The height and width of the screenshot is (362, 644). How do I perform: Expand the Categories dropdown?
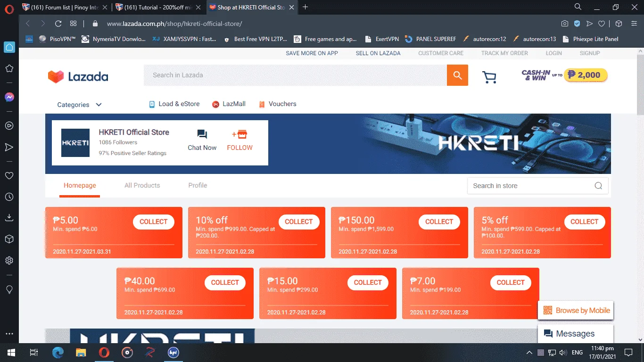click(x=80, y=105)
